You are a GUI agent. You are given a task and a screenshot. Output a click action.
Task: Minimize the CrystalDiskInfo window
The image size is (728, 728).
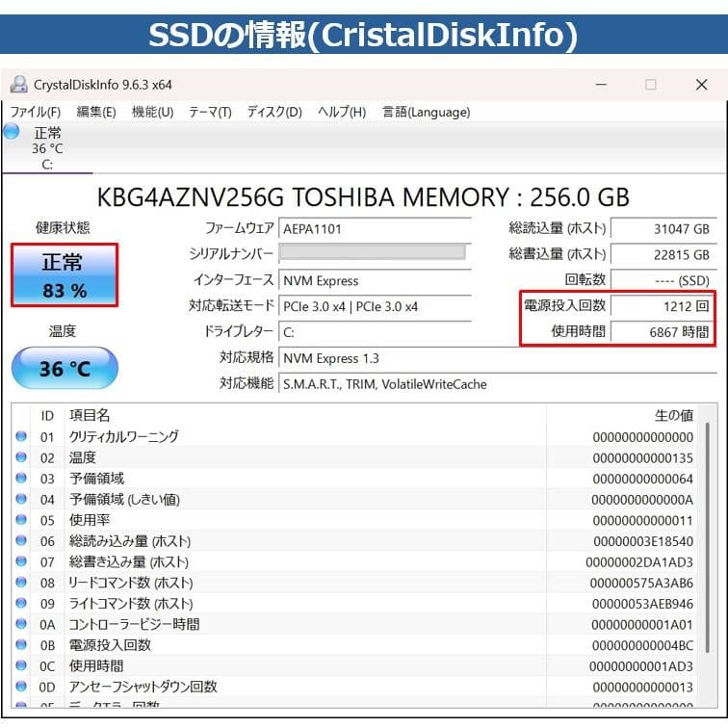click(601, 85)
